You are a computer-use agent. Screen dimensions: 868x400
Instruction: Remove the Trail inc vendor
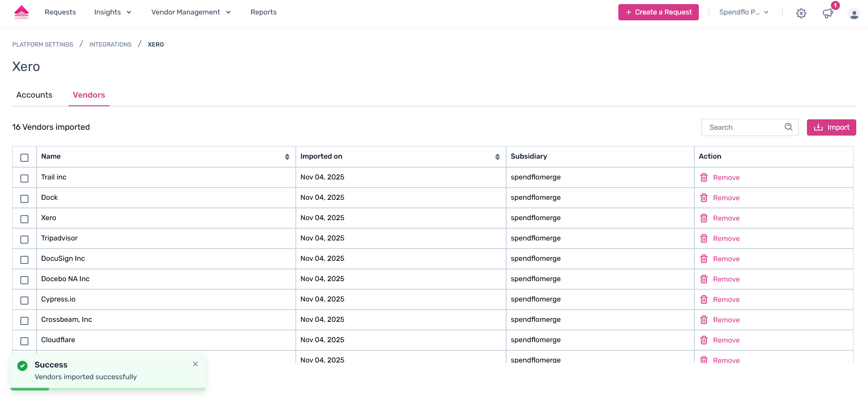point(720,178)
